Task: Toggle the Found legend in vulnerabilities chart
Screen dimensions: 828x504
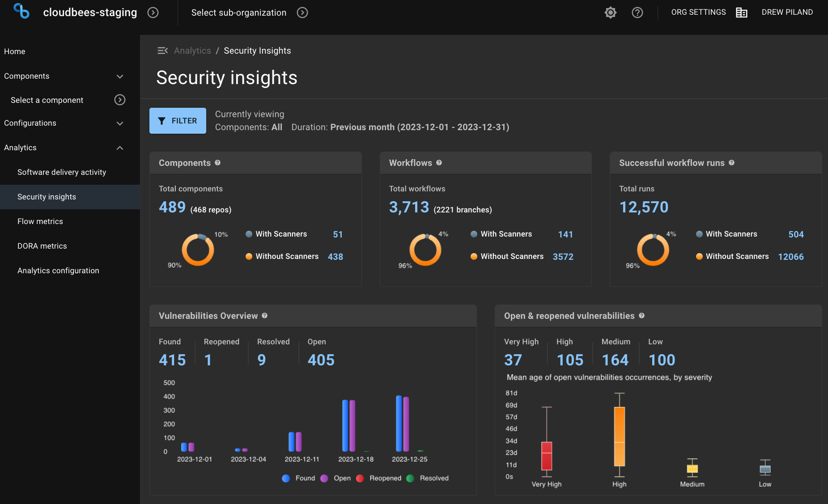Action: [298, 478]
